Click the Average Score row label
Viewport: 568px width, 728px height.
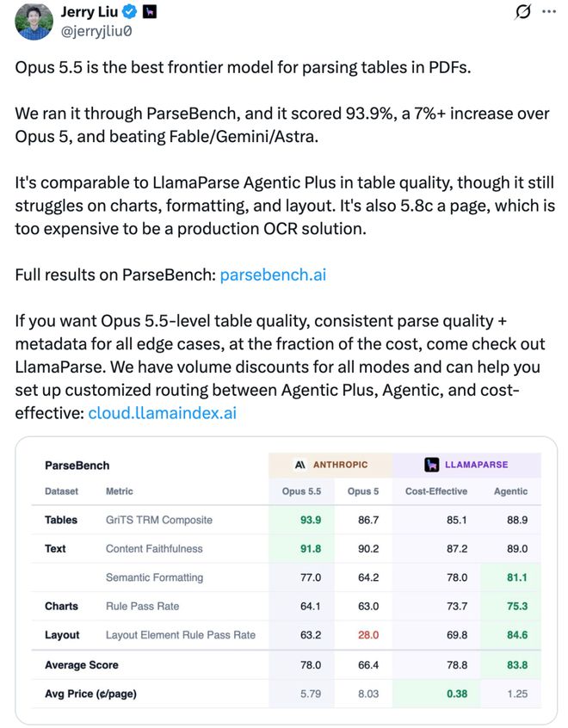tap(82, 665)
